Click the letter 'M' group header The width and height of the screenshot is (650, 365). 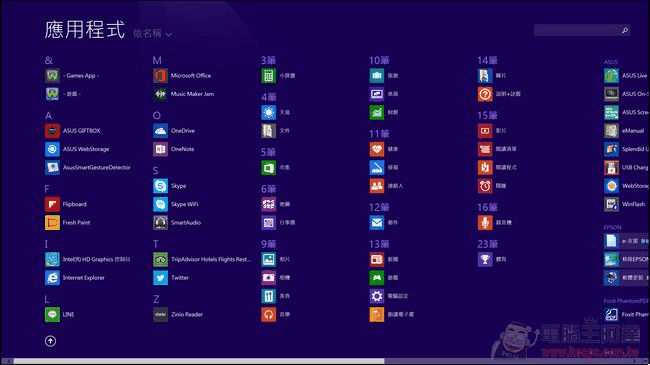click(157, 60)
